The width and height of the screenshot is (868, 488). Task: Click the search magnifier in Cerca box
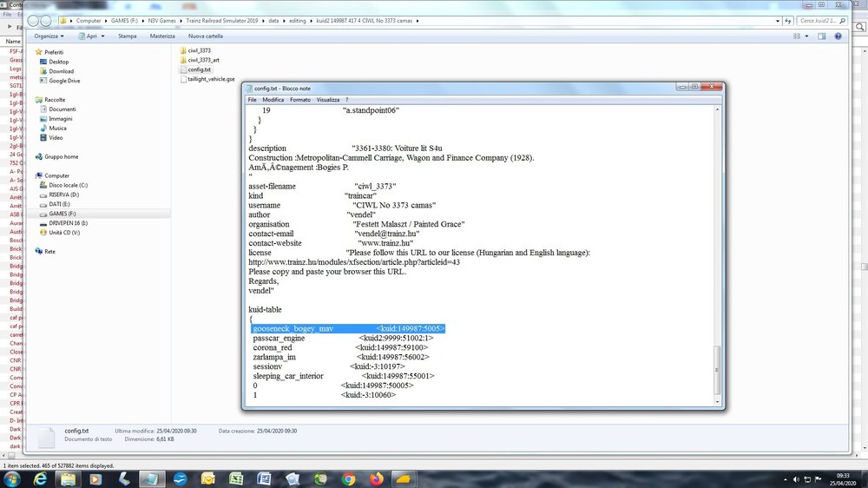point(843,21)
